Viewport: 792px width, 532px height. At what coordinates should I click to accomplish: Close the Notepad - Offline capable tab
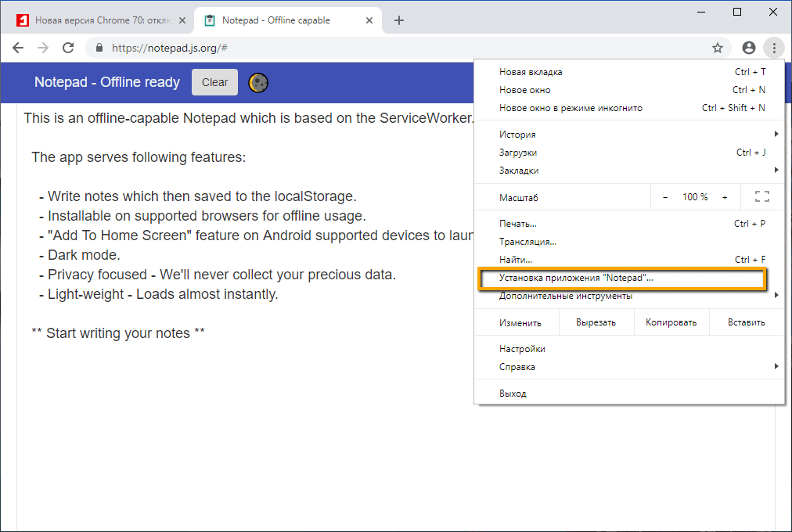coord(369,20)
